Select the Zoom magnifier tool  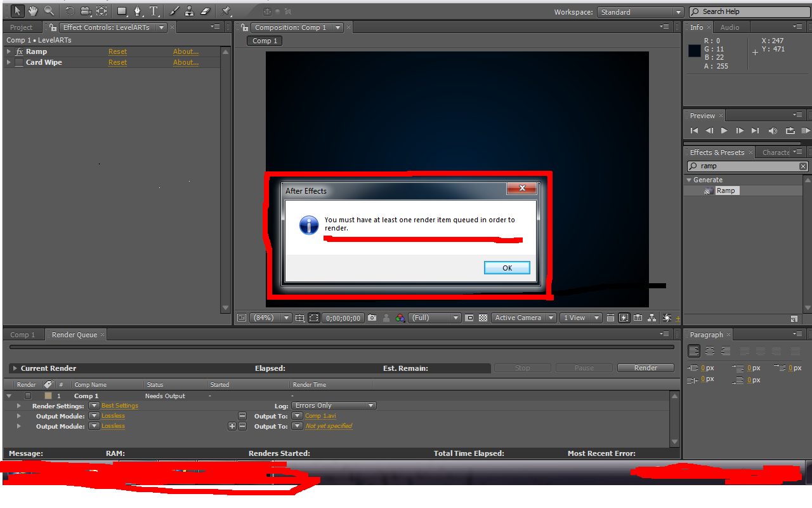(x=49, y=11)
